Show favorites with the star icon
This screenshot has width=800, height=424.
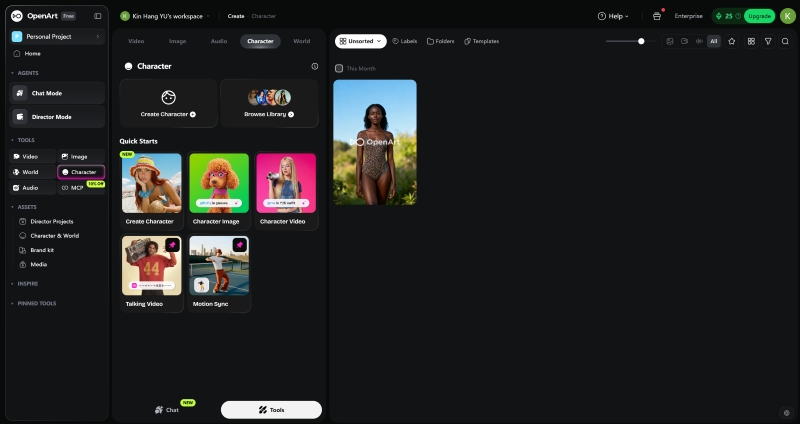732,41
